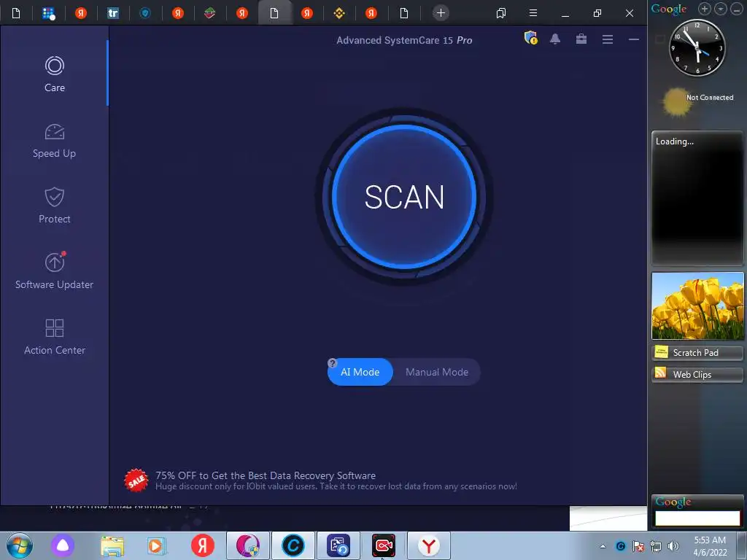
Task: Click the question mark help badge on AI Mode
Action: coord(333,363)
